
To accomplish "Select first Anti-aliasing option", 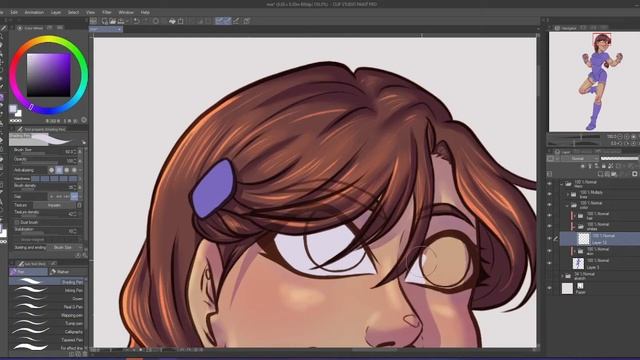I will click(x=51, y=170).
